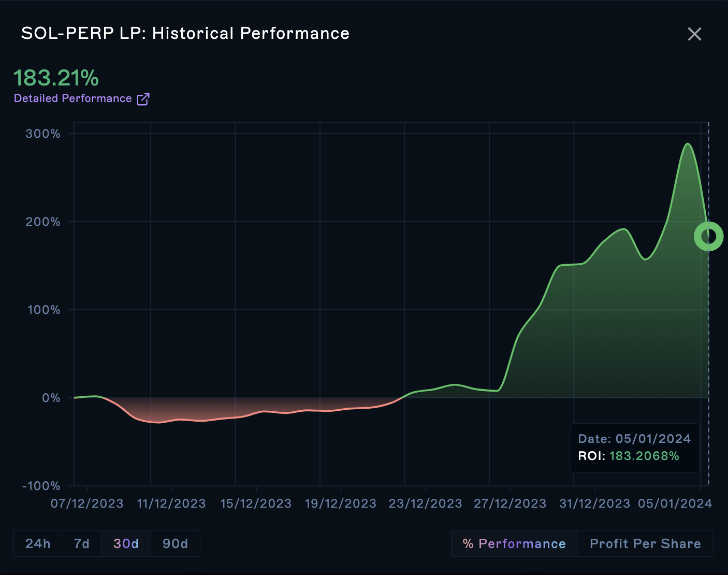The width and height of the screenshot is (728, 575).
Task: Select the 24h time range
Action: click(x=38, y=543)
